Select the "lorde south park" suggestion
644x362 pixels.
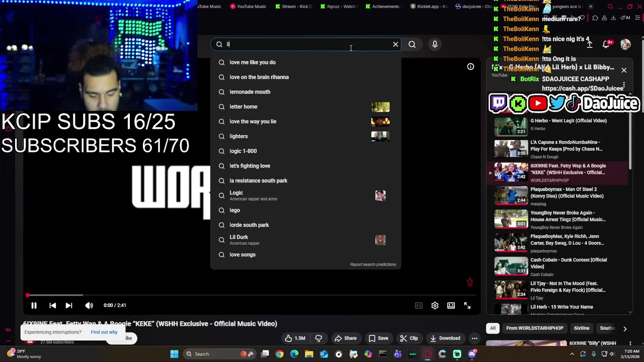(305, 225)
